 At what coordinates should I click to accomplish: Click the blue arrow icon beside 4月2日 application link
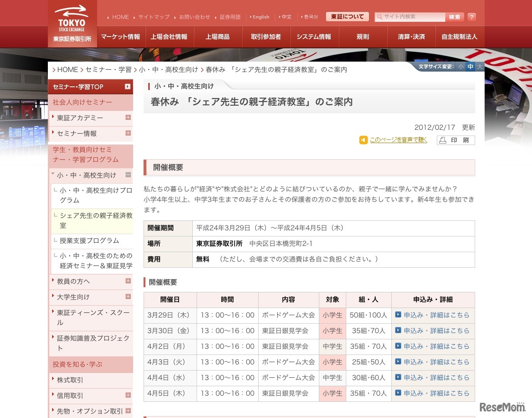[398, 346]
